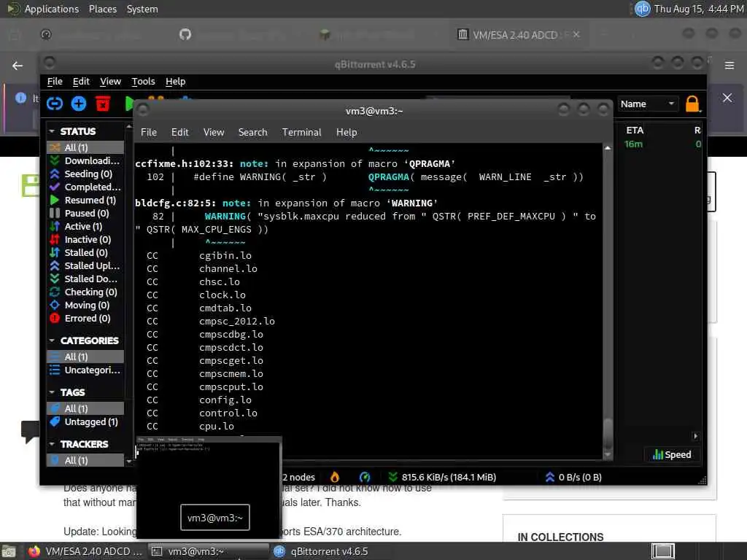Select Untagged (1) filter
Viewport: 747px width, 560px height.
(86, 422)
